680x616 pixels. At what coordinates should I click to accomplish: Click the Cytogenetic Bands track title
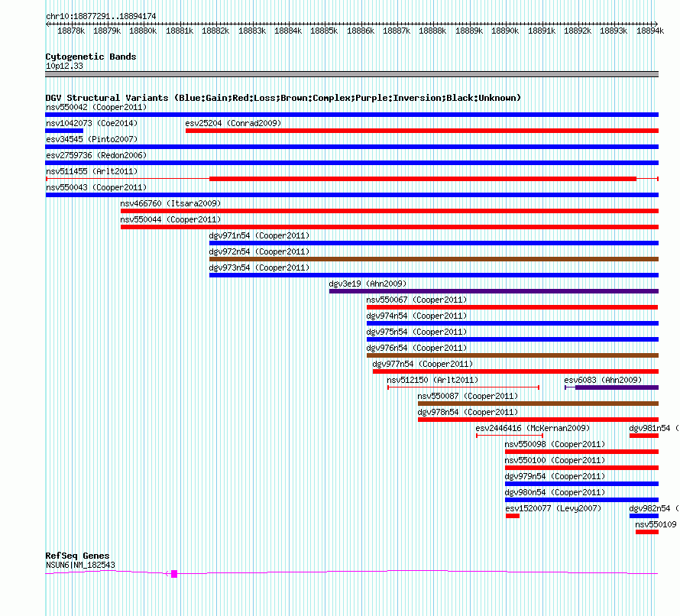tap(91, 57)
